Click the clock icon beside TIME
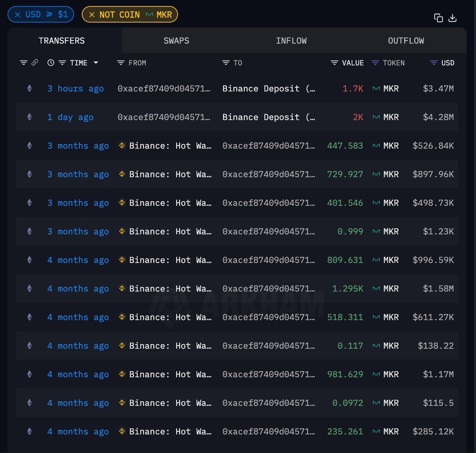476x453 pixels. point(51,63)
